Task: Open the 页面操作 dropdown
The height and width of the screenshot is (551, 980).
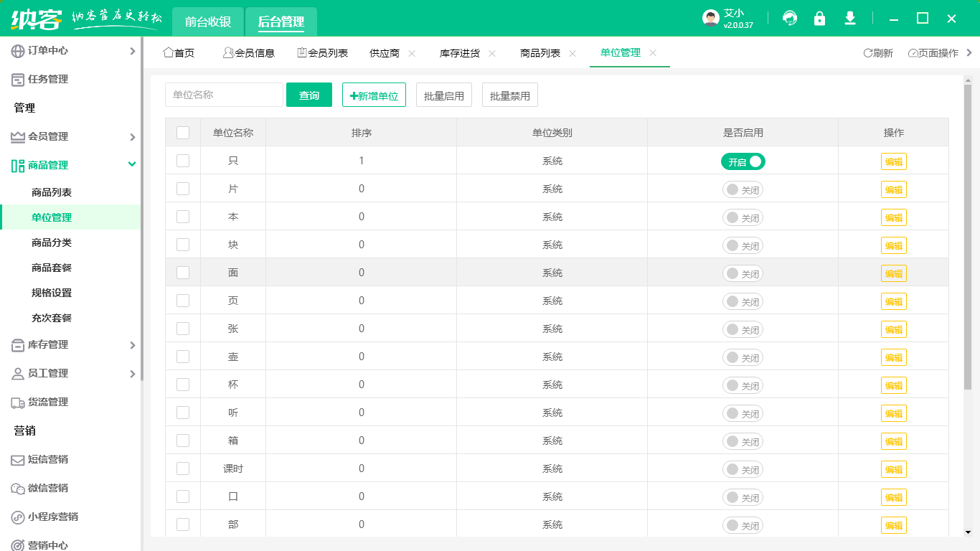Action: tap(933, 53)
